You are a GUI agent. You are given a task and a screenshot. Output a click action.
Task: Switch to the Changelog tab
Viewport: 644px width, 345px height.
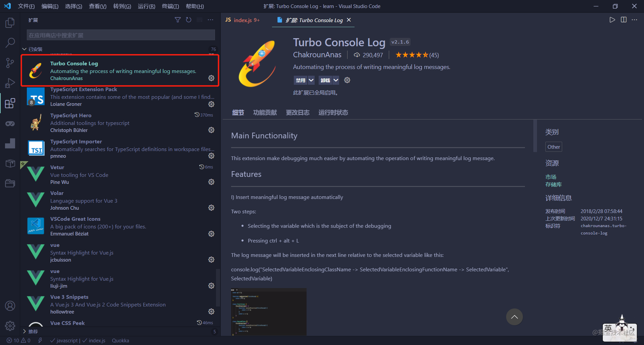[298, 113]
